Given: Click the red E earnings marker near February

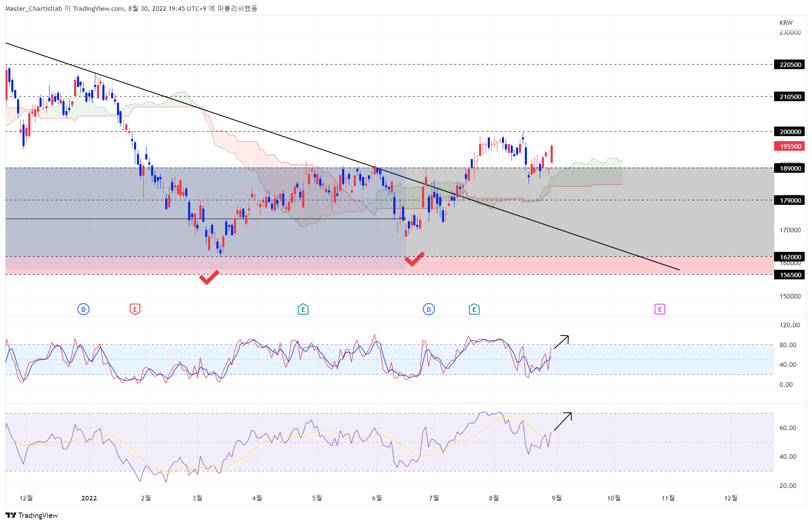Looking at the screenshot, I should coord(135,309).
